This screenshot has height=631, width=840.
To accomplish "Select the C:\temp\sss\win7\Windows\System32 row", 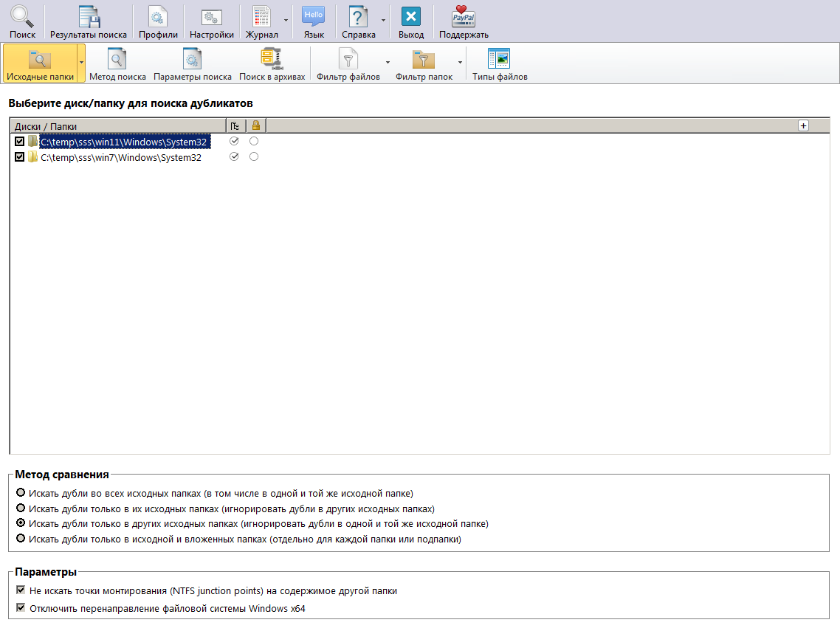I will coord(121,157).
